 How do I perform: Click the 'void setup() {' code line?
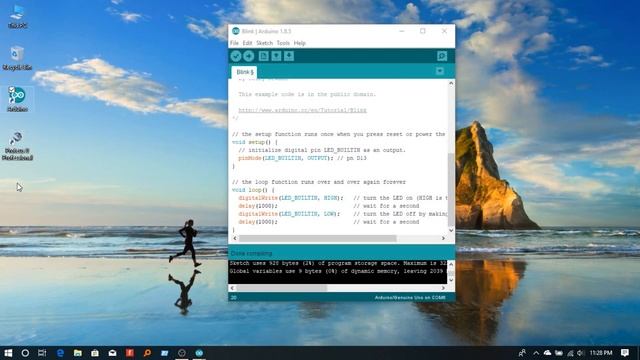(x=255, y=142)
